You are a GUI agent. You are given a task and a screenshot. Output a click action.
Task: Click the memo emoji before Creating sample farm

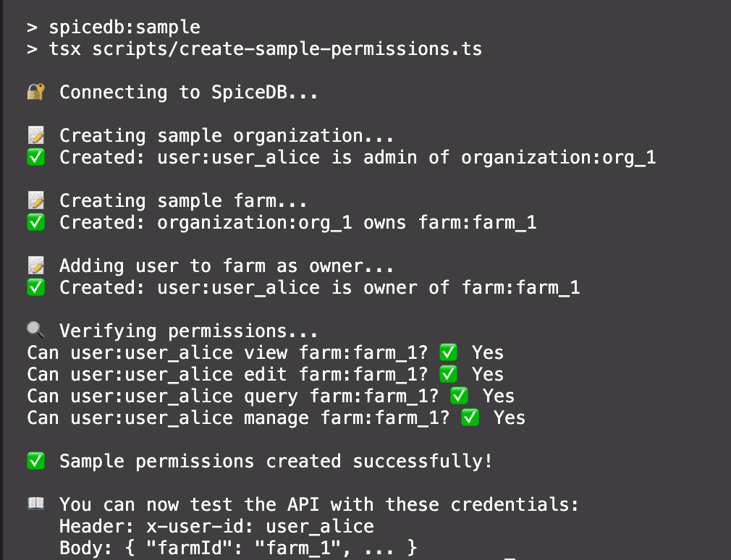36,200
